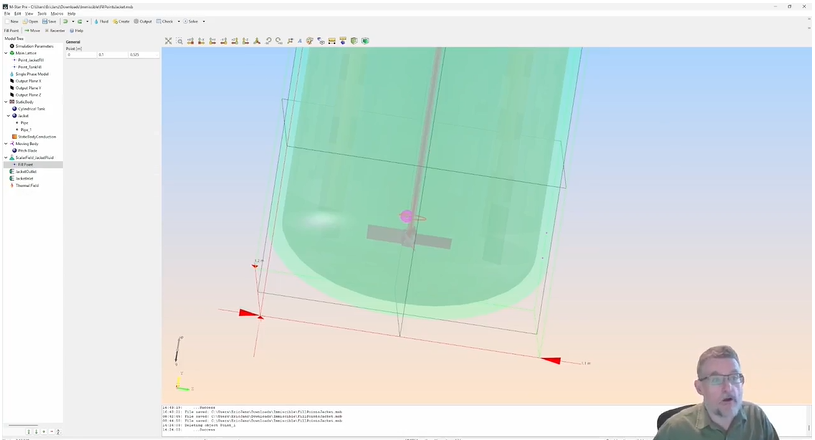Click the first Point coordinate input field
This screenshot has height=440, width=815.
tap(80, 54)
